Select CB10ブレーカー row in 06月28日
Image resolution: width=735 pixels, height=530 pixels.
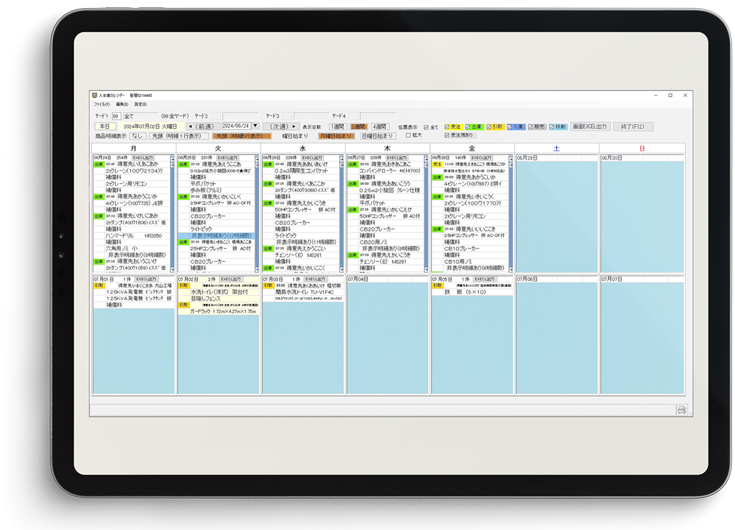pyautogui.click(x=470, y=249)
